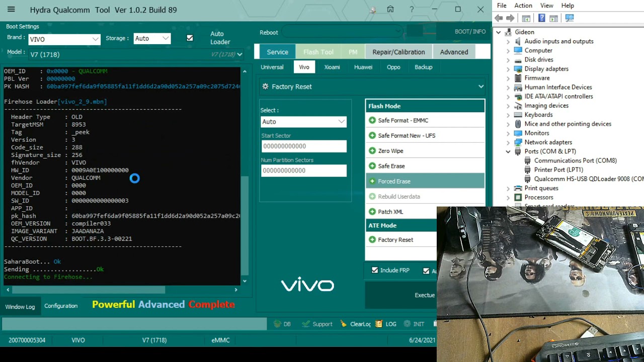Click the Support checkmark icon
This screenshot has width=644, height=362.
307,324
